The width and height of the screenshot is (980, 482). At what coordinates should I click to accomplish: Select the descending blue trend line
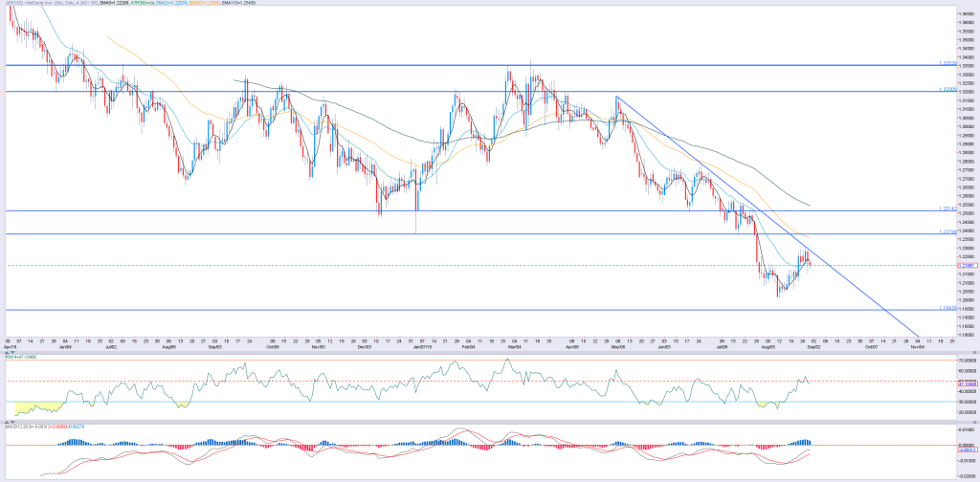coord(768,217)
